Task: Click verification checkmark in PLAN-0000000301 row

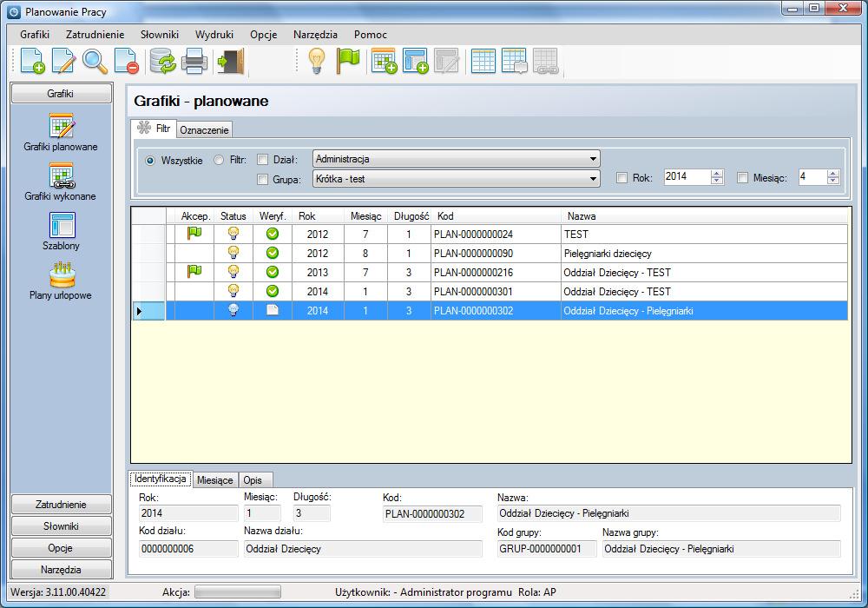Action: pyautogui.click(x=273, y=291)
